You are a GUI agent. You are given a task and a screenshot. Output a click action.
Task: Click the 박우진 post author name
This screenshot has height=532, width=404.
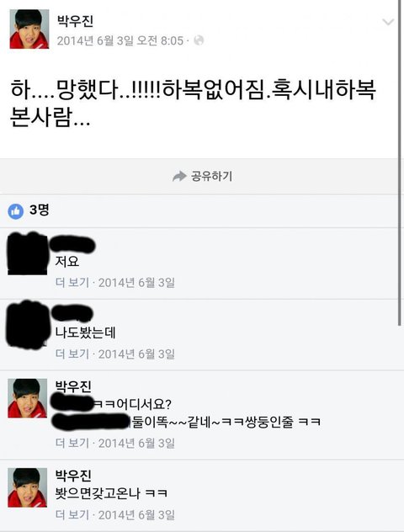coord(75,21)
